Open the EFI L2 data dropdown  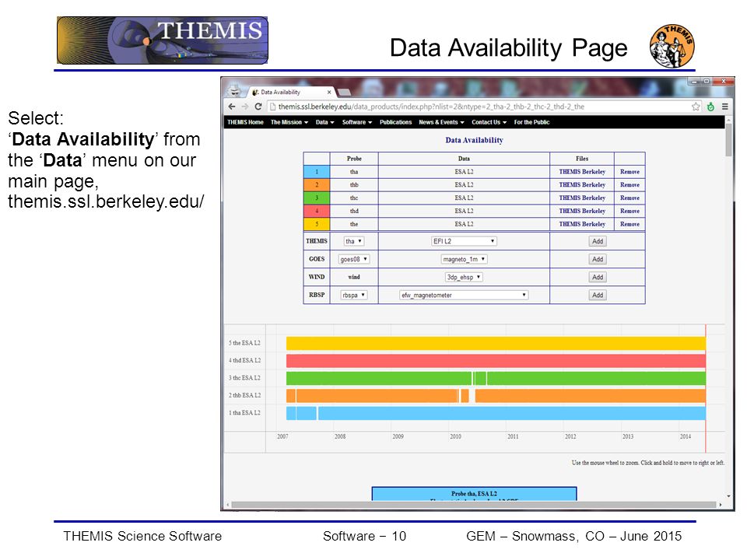[464, 241]
